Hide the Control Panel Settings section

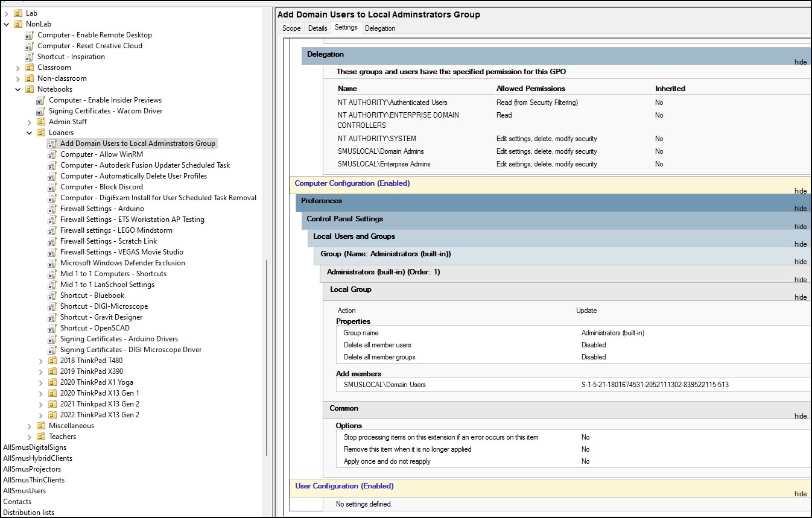point(800,227)
